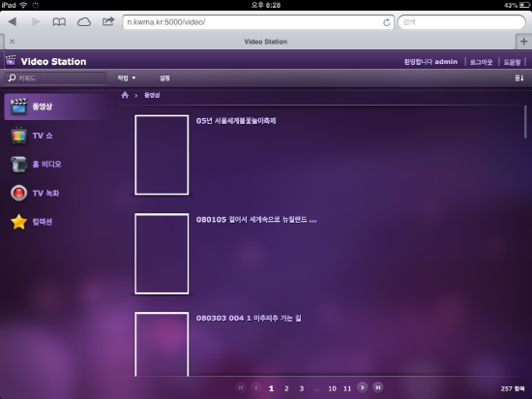Jump to first page button
Screen dimensions: 532x399
pos(241,387)
